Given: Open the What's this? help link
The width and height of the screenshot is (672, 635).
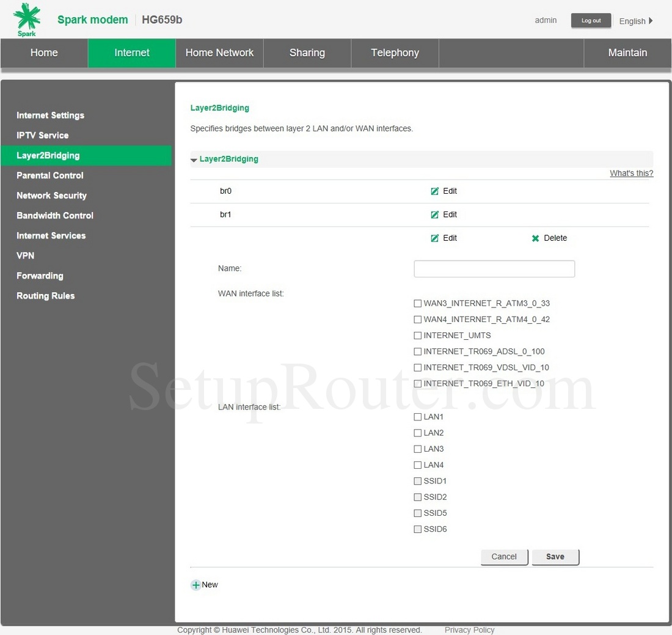Looking at the screenshot, I should click(631, 174).
